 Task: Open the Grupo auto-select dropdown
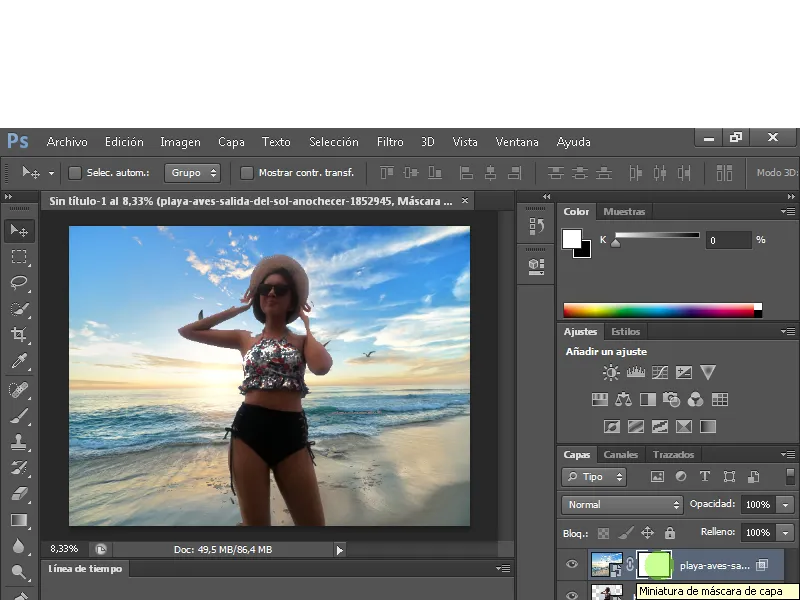(x=192, y=173)
